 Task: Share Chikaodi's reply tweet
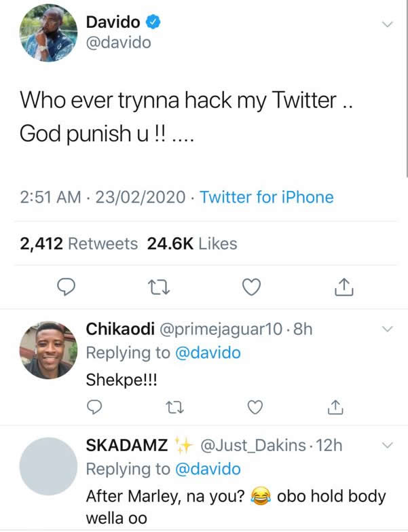coord(334,407)
